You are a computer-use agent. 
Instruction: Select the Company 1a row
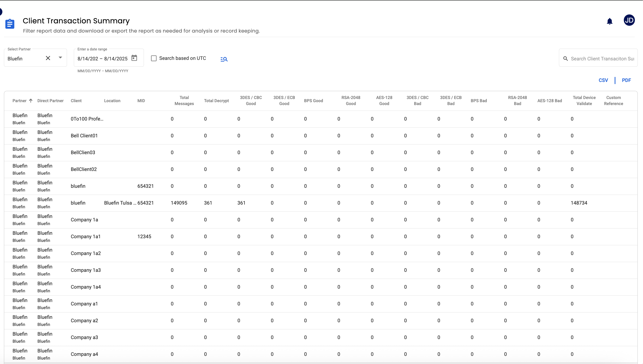click(321, 220)
